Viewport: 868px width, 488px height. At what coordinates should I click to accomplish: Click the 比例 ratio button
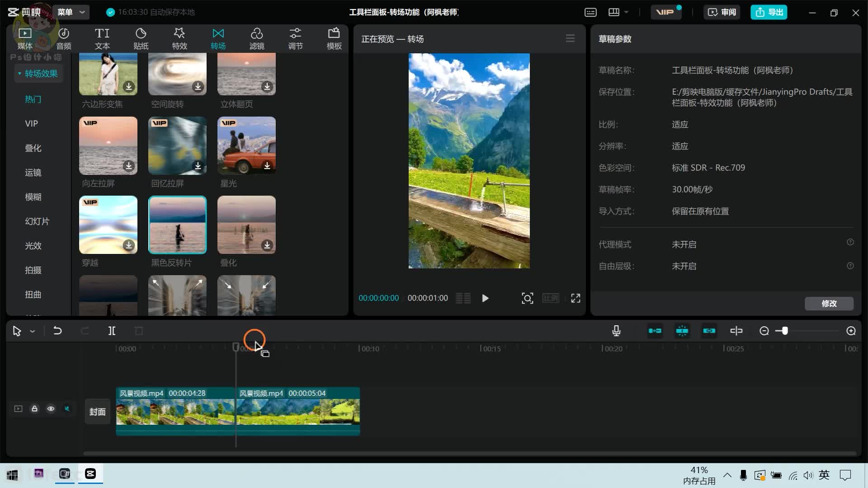(x=551, y=298)
